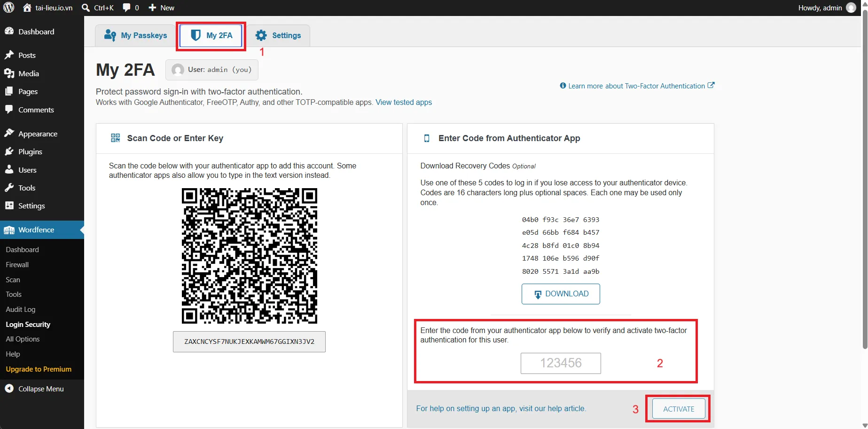
Task: Open Wordfence Dashboard submenu
Action: (x=22, y=249)
